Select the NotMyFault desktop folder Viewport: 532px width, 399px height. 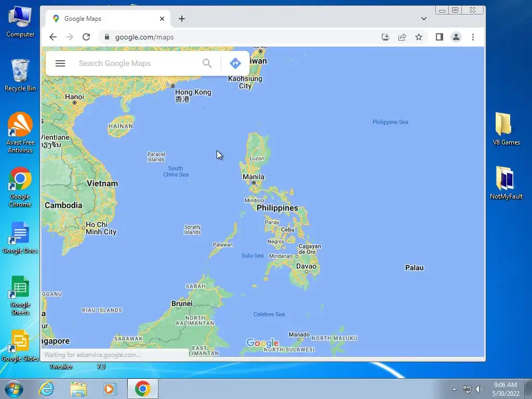coord(506,183)
